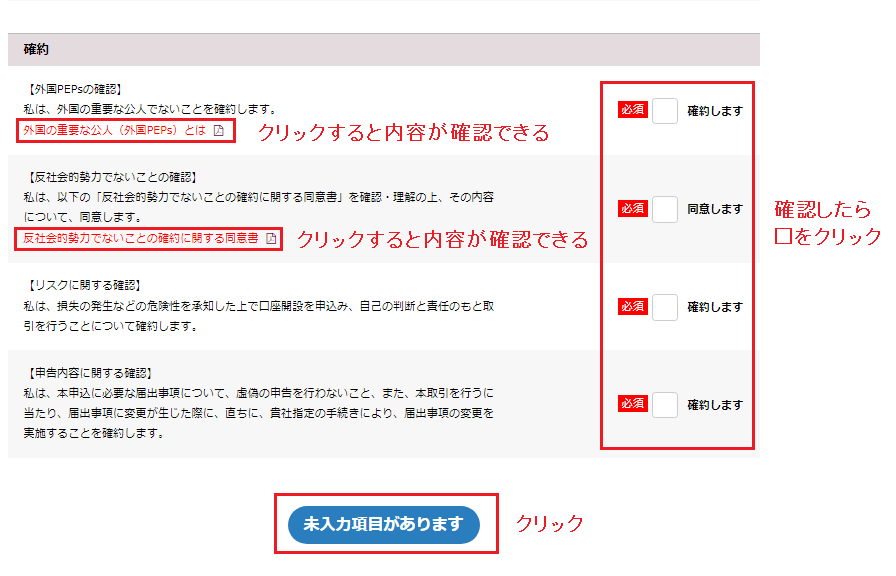
Task: Open 反社会的勢力でないことの確約に関する同意書 link
Action: (140, 239)
